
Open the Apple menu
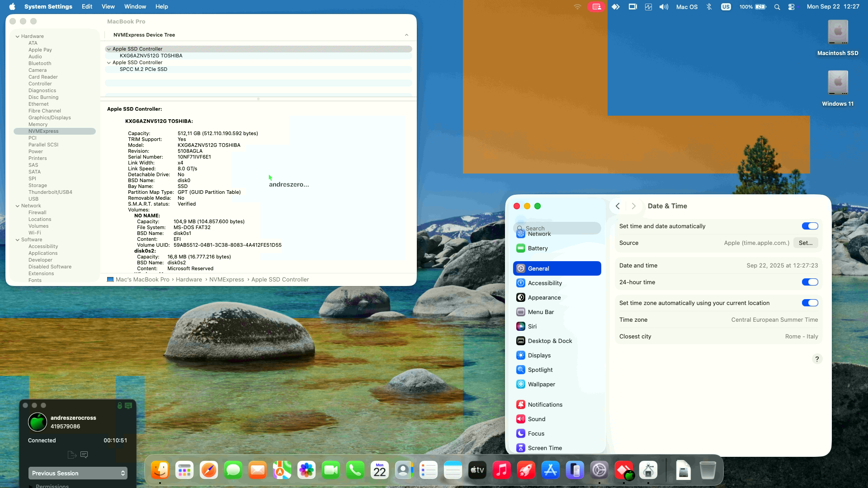pyautogui.click(x=12, y=7)
